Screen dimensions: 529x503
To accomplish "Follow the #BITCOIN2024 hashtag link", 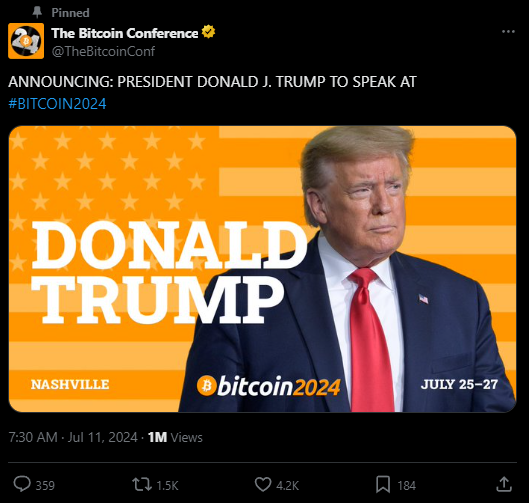I will pyautogui.click(x=57, y=104).
